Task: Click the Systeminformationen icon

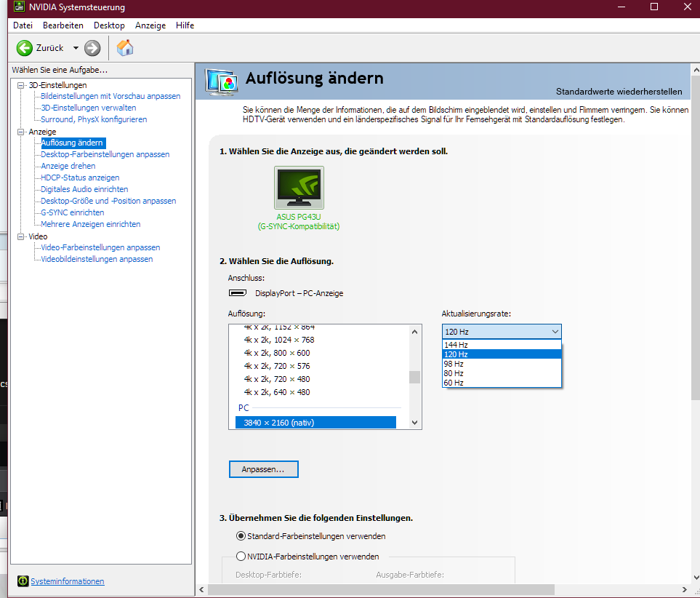Action: pos(23,581)
